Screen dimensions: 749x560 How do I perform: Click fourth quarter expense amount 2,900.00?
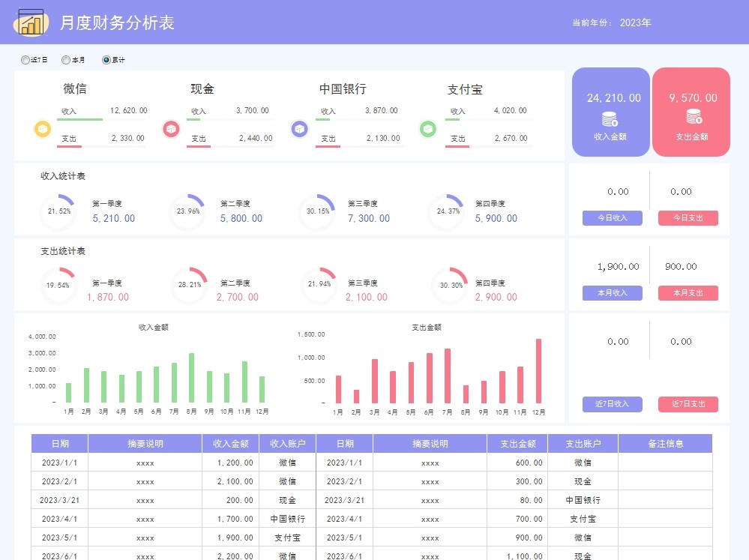496,297
